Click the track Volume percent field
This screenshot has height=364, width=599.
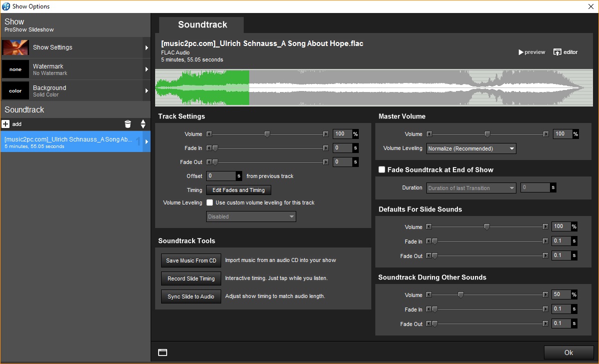coord(343,134)
